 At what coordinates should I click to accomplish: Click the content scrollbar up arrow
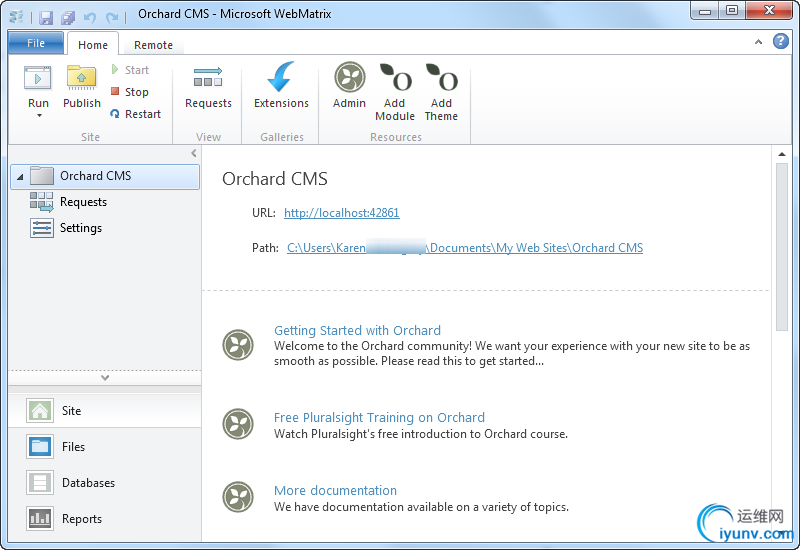(782, 154)
